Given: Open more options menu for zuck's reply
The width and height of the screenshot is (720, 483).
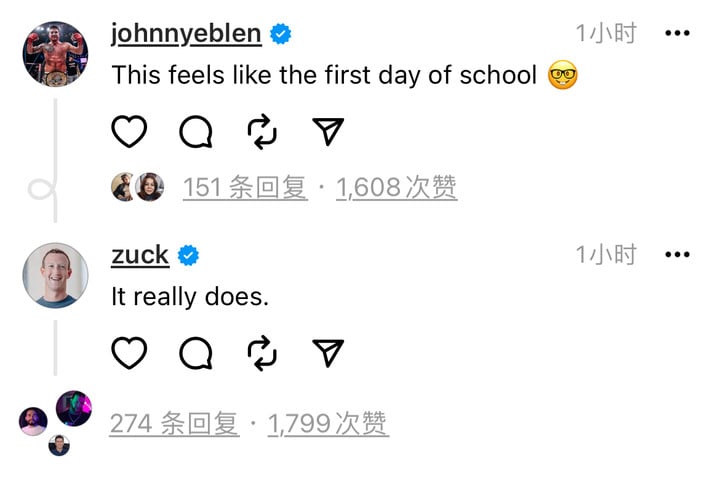Looking at the screenshot, I should click(677, 255).
